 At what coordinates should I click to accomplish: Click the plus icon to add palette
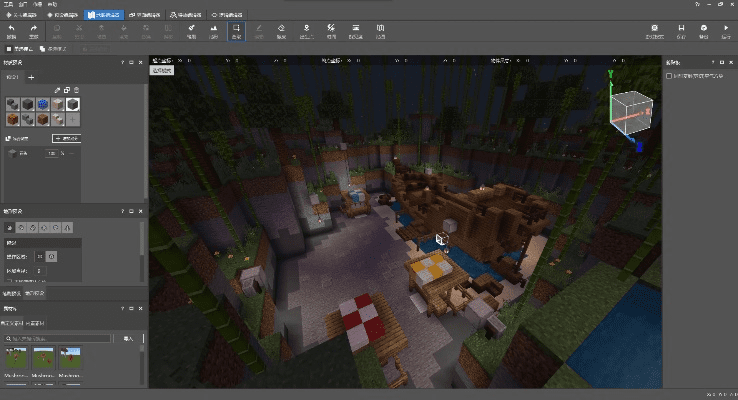31,77
